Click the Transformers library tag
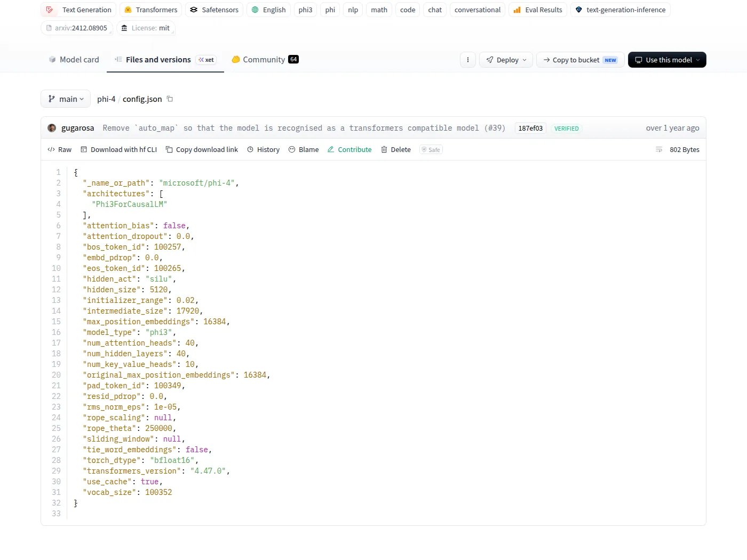 pyautogui.click(x=150, y=10)
